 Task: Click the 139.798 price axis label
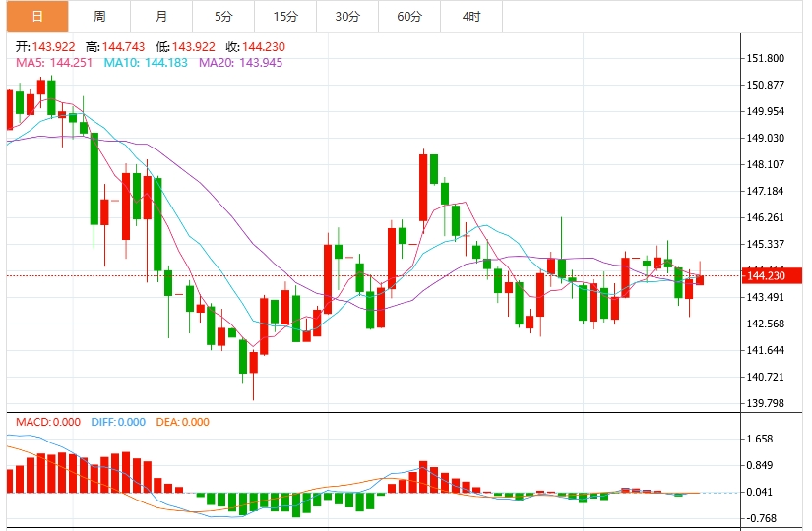point(766,404)
